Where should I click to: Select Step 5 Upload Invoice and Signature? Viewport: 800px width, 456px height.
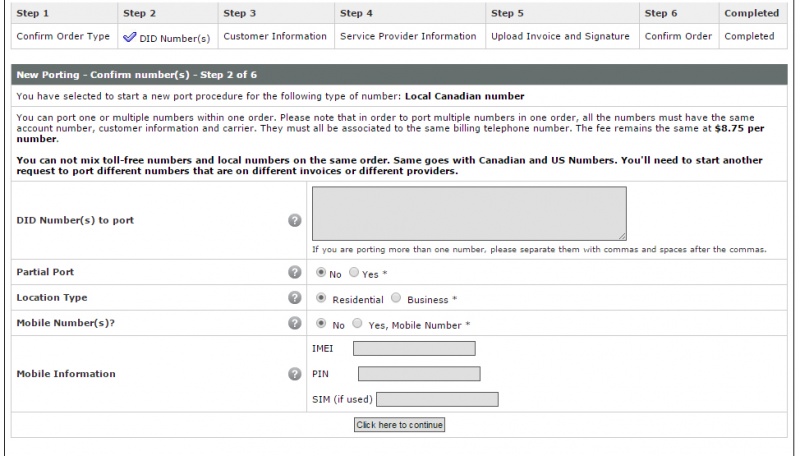(560, 36)
